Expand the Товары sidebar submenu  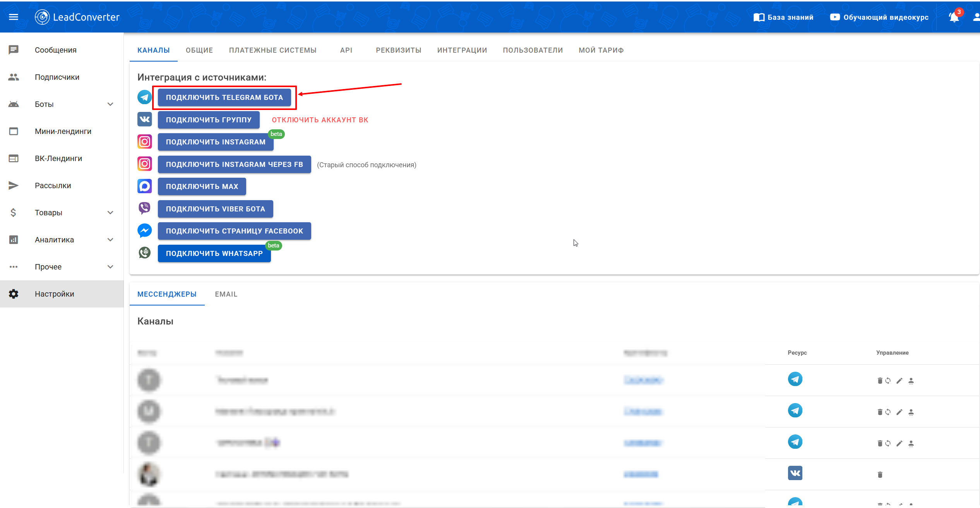point(110,213)
